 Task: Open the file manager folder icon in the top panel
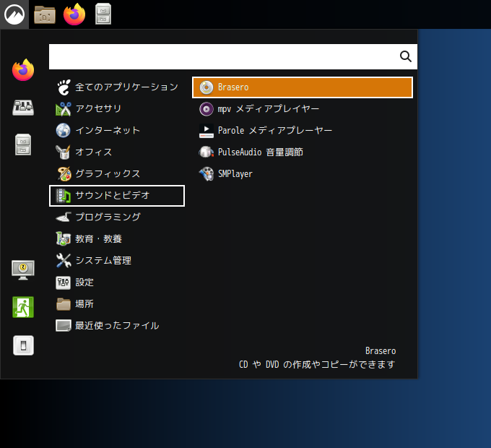(x=45, y=14)
